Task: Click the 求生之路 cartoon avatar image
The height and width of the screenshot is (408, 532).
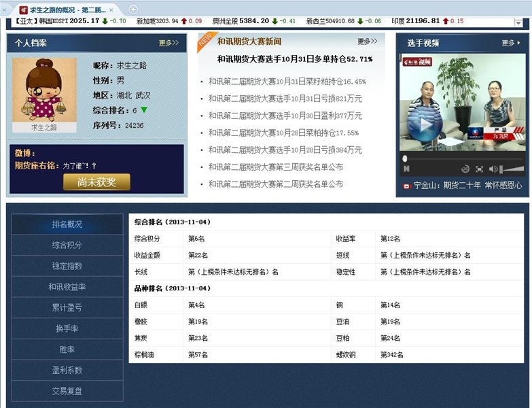Action: click(44, 90)
